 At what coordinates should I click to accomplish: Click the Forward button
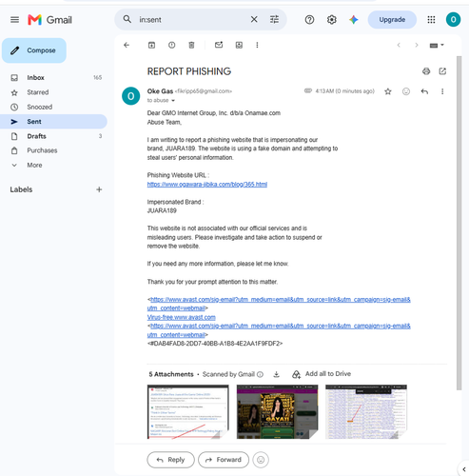224,460
